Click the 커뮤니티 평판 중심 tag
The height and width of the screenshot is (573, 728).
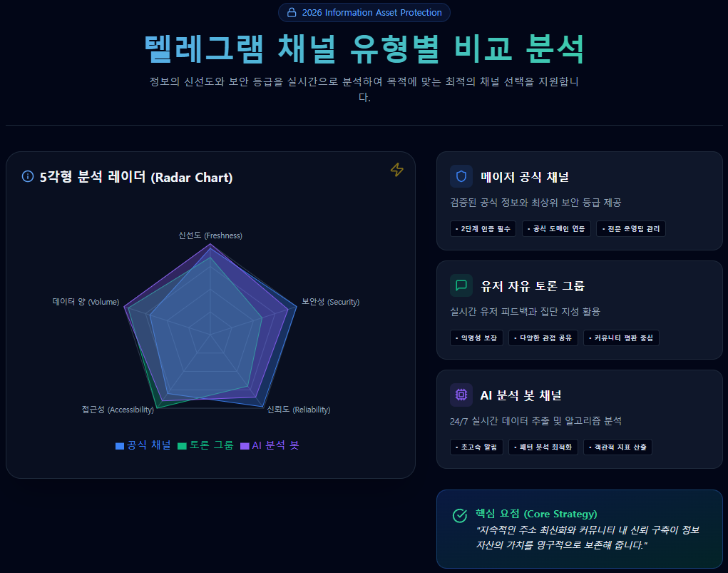pyautogui.click(x=621, y=338)
